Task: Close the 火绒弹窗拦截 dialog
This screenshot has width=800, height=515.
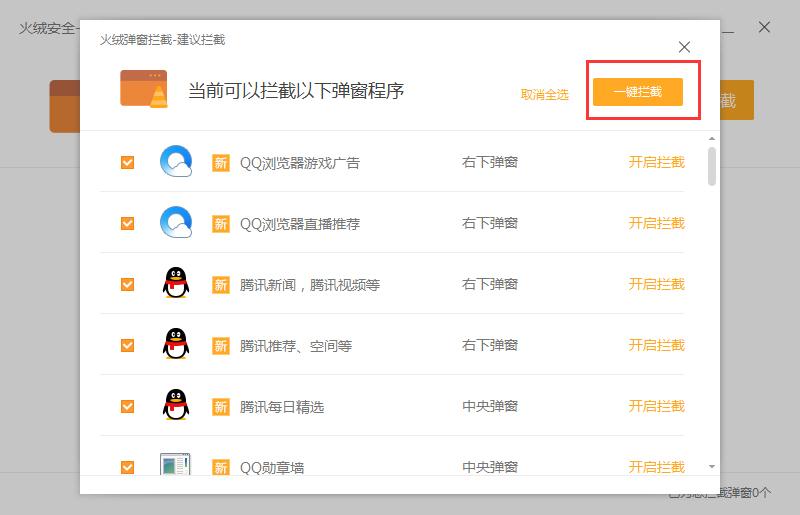Action: 684,47
